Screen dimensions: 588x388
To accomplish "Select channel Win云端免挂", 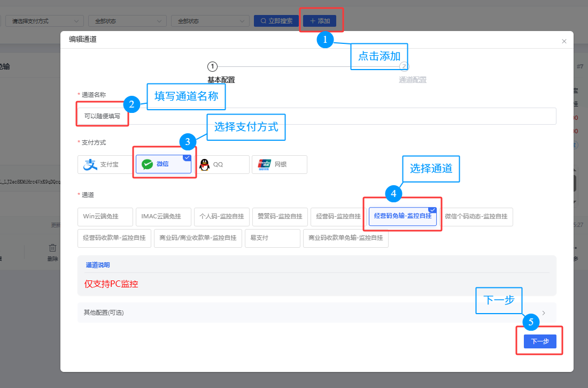I will pyautogui.click(x=105, y=217).
